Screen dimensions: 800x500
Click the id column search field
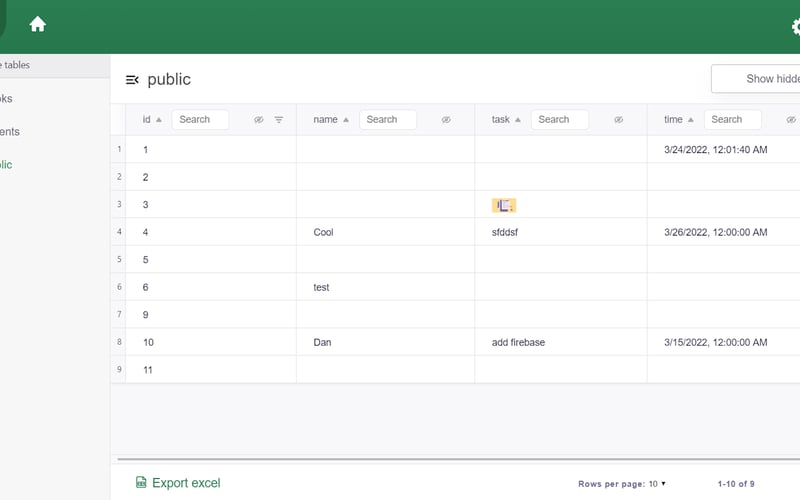click(200, 119)
